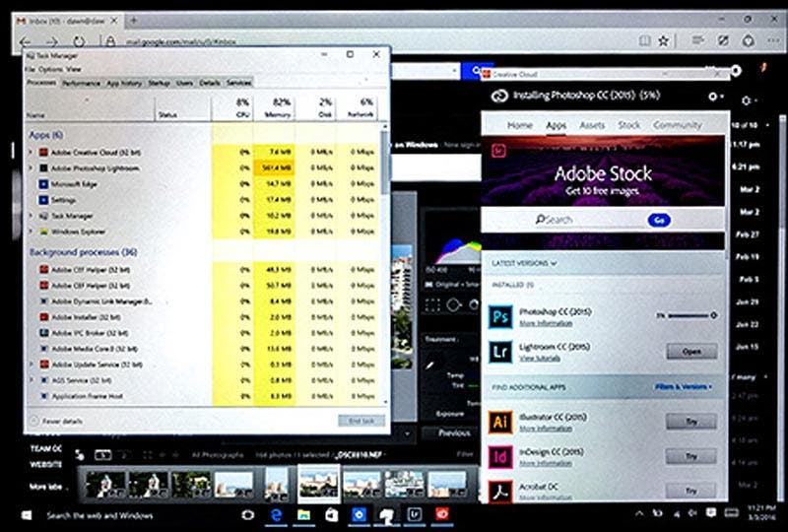Click the Acrobat DC icon
The width and height of the screenshot is (788, 532).
[x=500, y=492]
